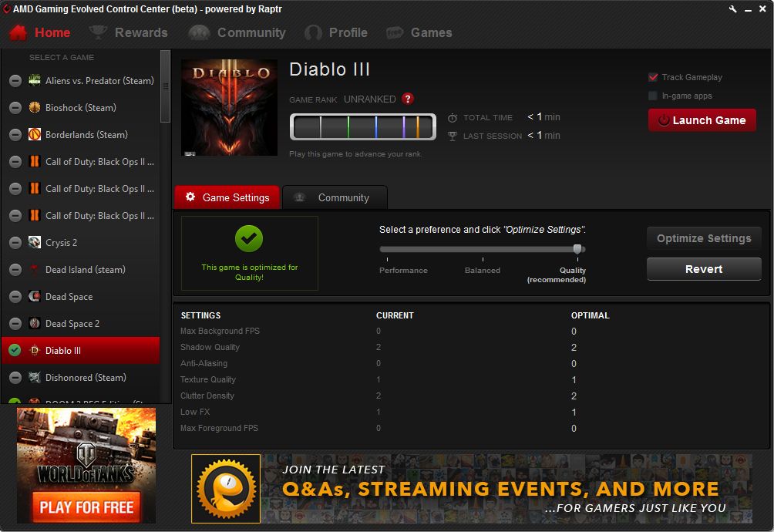Click the gear icon on Game Settings tab

point(190,197)
